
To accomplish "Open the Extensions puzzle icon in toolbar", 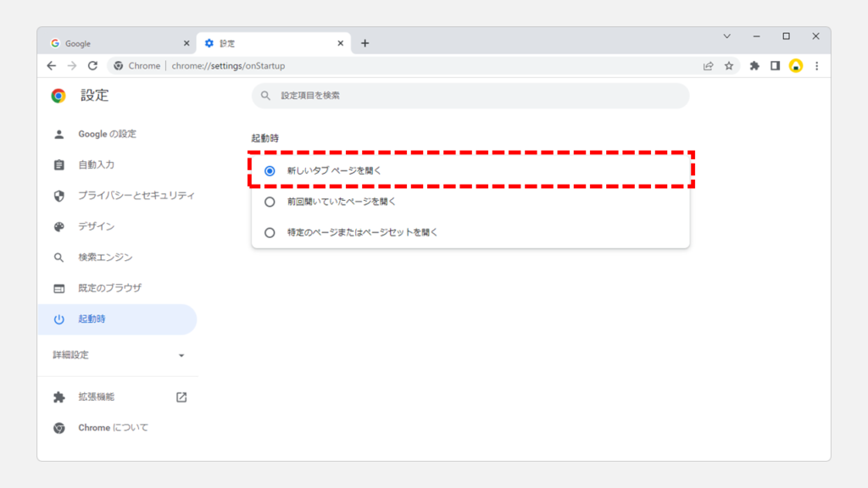I will tap(754, 65).
